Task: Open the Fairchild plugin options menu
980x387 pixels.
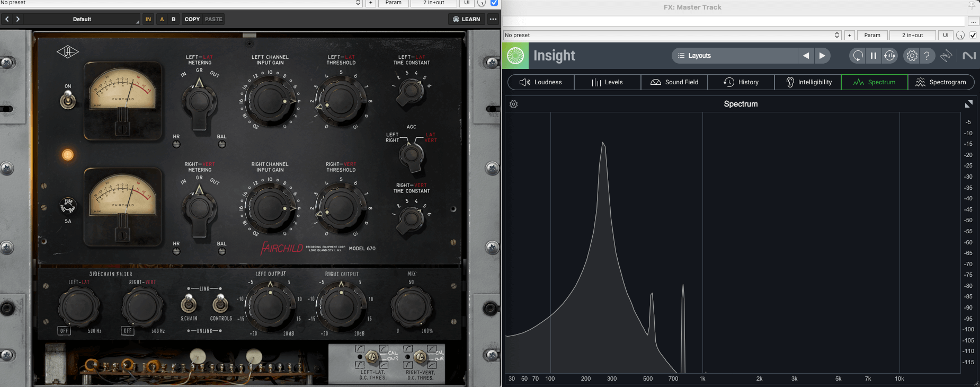Action: (493, 19)
